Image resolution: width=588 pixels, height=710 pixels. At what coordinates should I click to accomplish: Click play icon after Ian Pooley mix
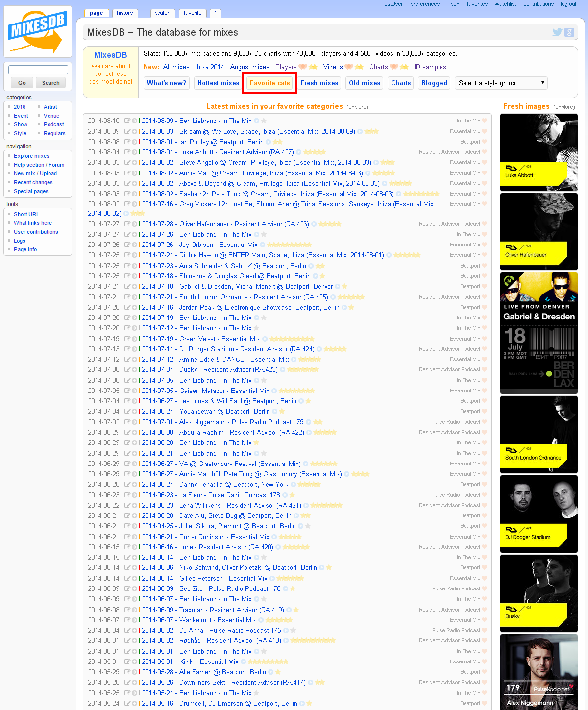[269, 142]
